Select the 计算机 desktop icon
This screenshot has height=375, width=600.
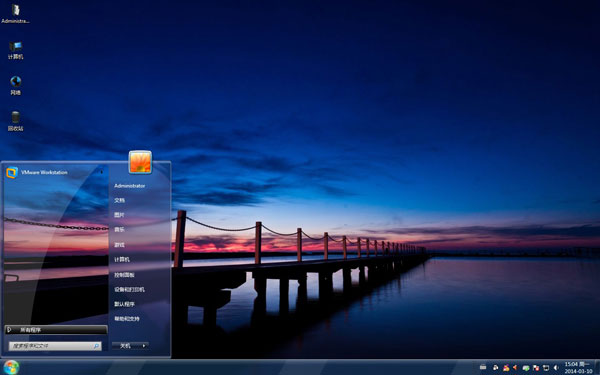[x=15, y=50]
